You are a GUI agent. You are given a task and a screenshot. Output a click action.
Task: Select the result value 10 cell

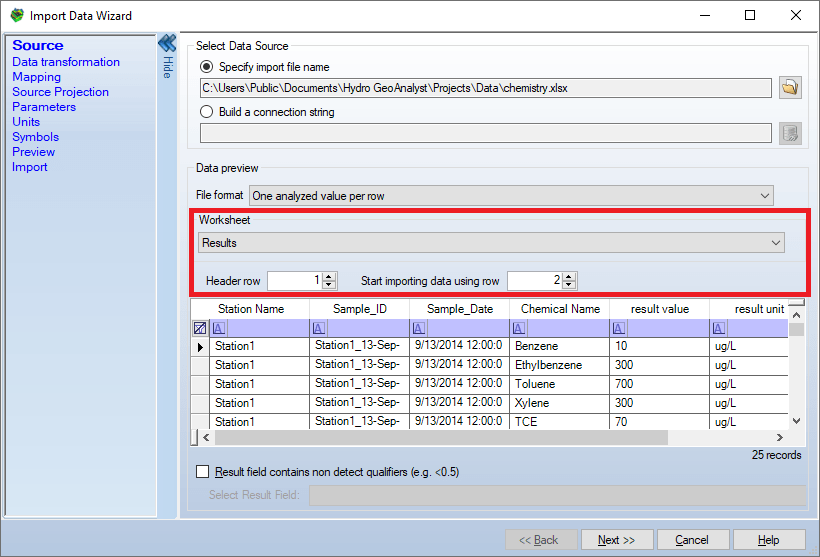pos(659,346)
